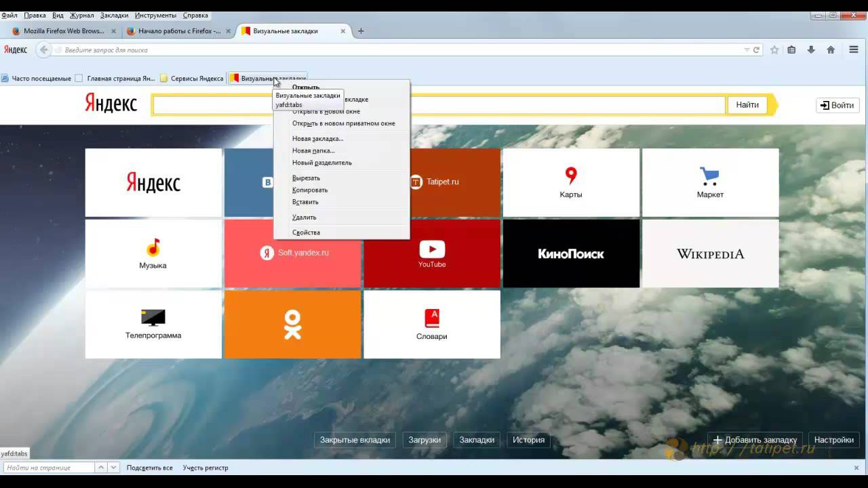Open Сервисы Яндекса bookmarks folder
Screen dimensions: 868x488
pyautogui.click(x=192, y=79)
